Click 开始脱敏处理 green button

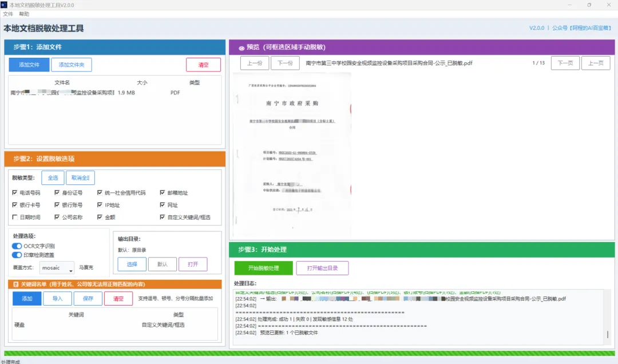(263, 268)
